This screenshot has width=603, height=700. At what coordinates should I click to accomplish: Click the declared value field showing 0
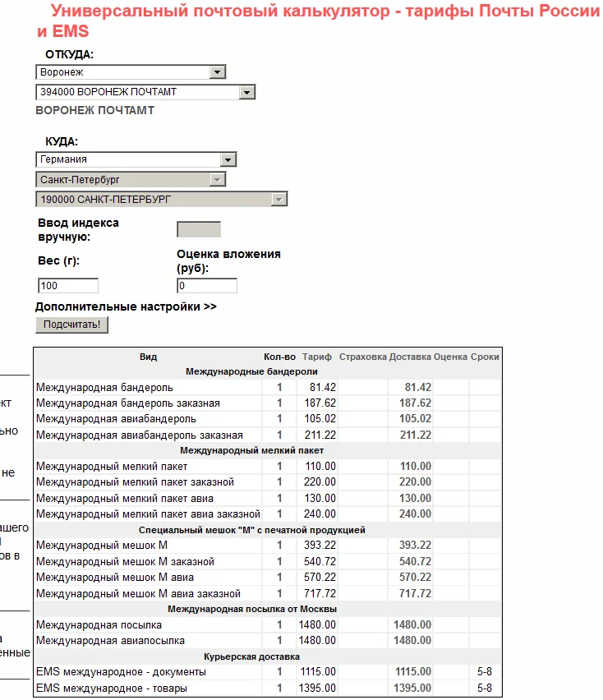[x=207, y=286]
